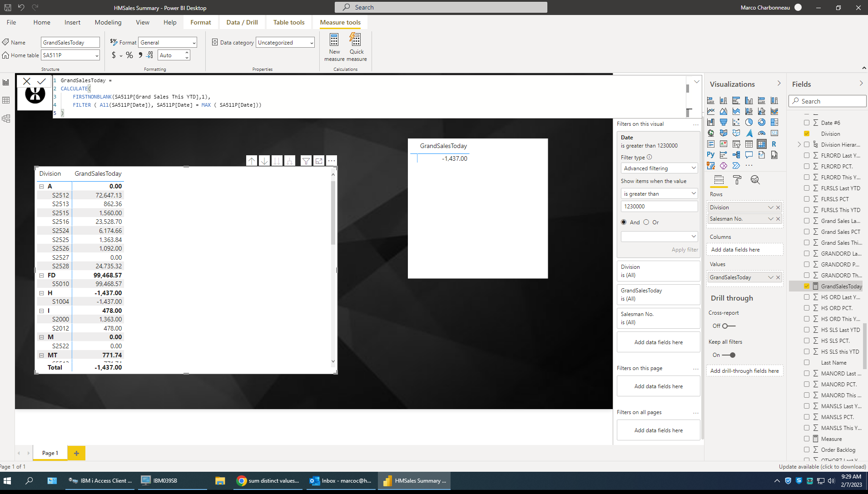Click filter icon on table visual header
The width and height of the screenshot is (868, 494).
[306, 161]
